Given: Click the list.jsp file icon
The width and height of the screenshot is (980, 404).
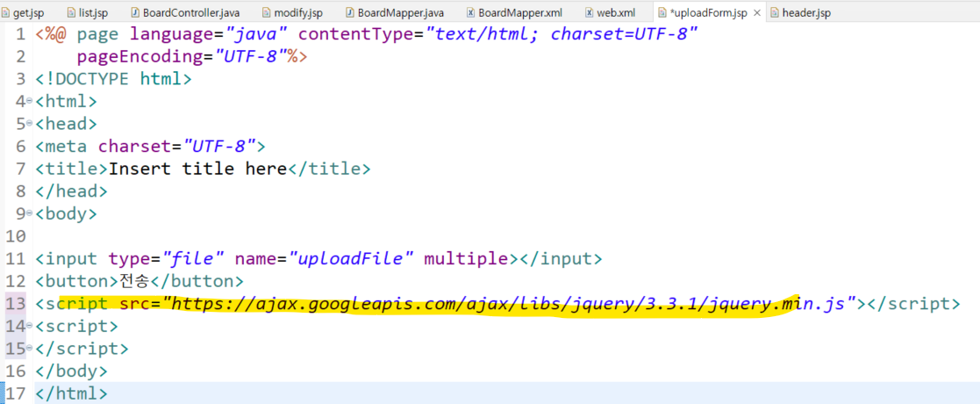Looking at the screenshot, I should [73, 12].
